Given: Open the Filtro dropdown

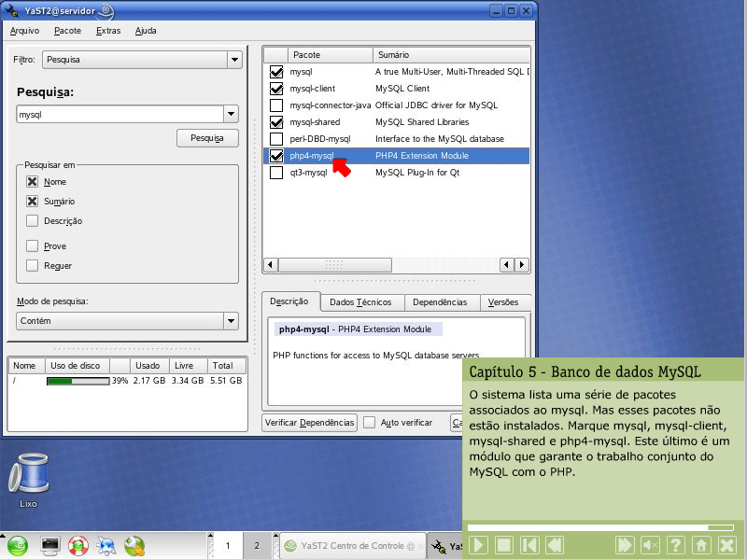Looking at the screenshot, I should tap(234, 60).
